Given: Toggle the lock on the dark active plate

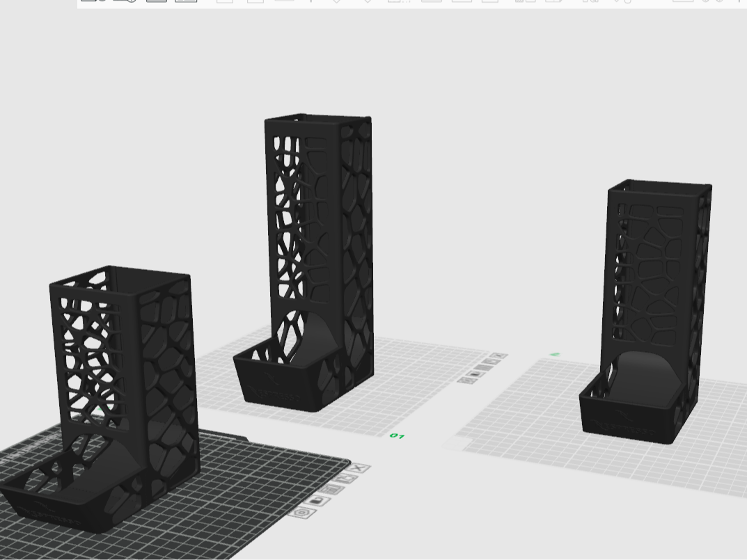Looking at the screenshot, I should click(x=317, y=501).
